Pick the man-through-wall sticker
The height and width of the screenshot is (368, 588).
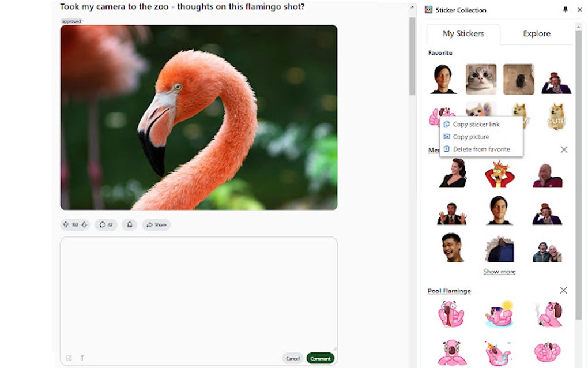tap(499, 249)
